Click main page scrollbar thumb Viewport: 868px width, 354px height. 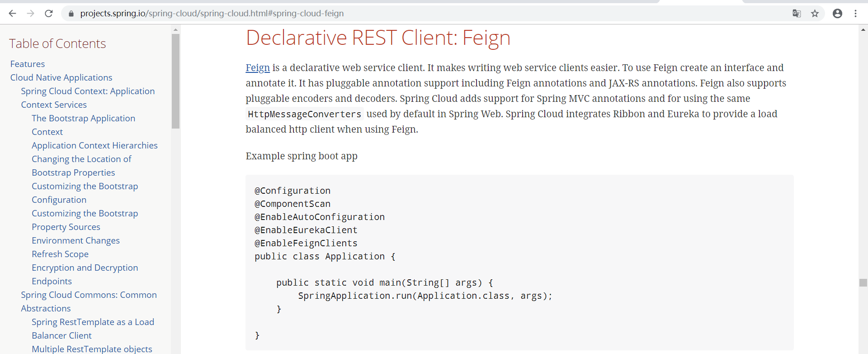coord(863,282)
